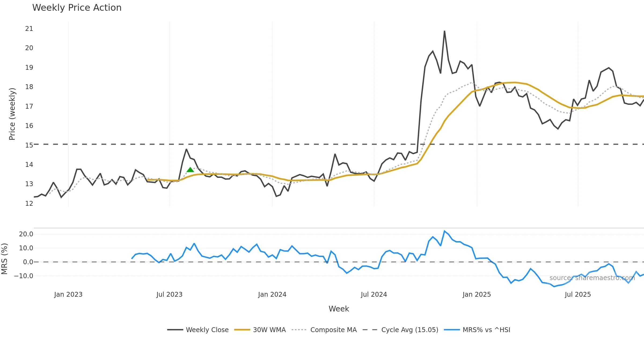
Task: Toggle Composite MA legend entry
Action: click(x=333, y=330)
